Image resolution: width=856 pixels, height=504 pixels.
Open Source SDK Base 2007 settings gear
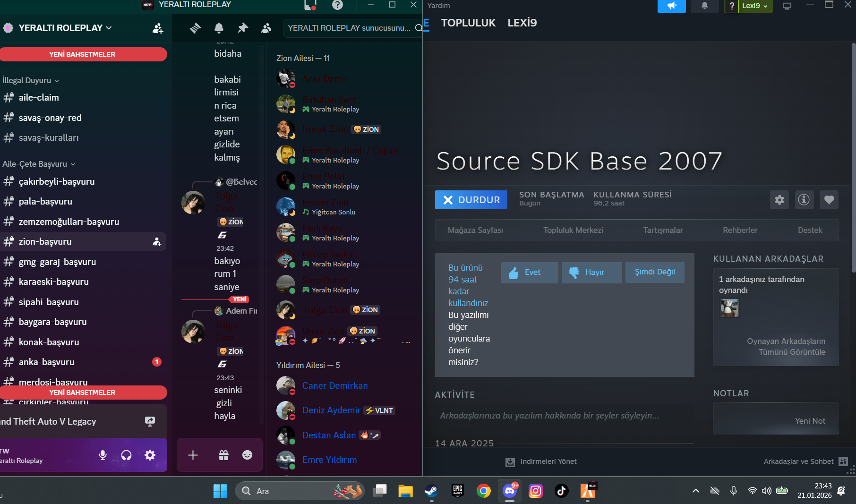(x=779, y=200)
